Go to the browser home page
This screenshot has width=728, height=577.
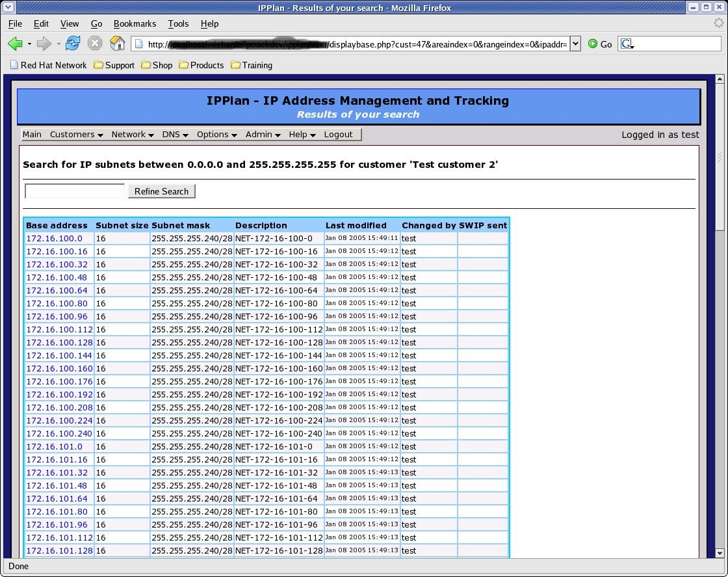[118, 44]
